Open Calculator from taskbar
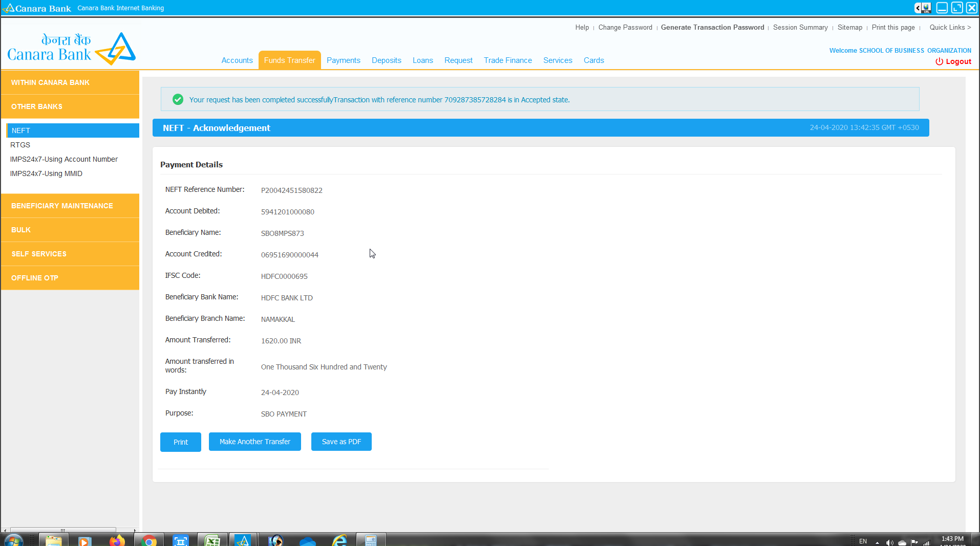Image resolution: width=980 pixels, height=546 pixels. [371, 540]
